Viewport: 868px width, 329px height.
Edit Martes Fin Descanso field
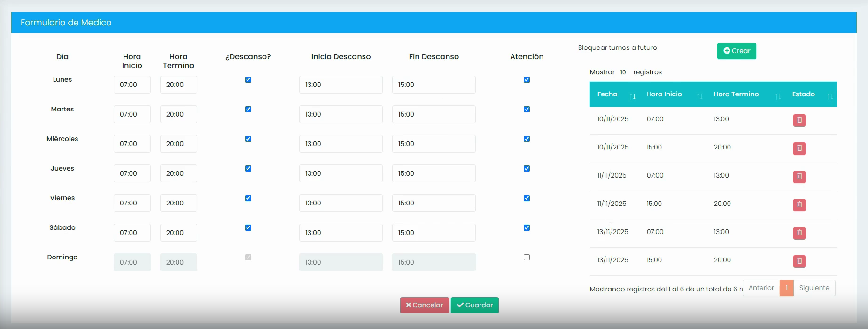coord(434,114)
